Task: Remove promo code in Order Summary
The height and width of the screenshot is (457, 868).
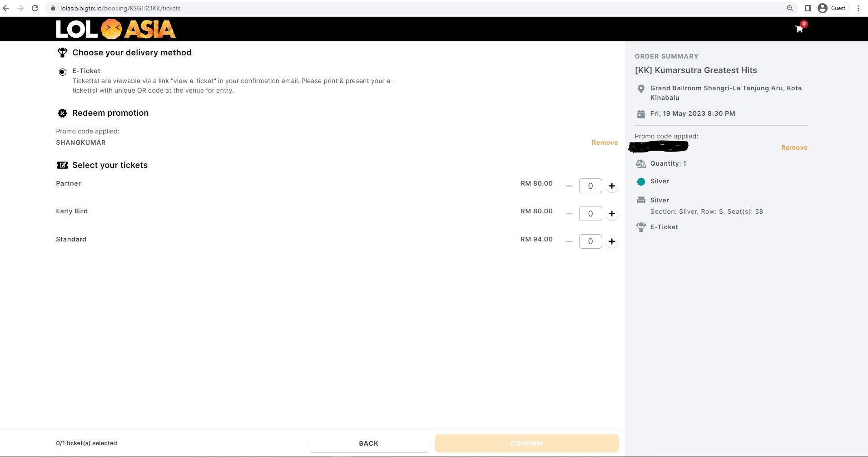Action: (x=794, y=147)
